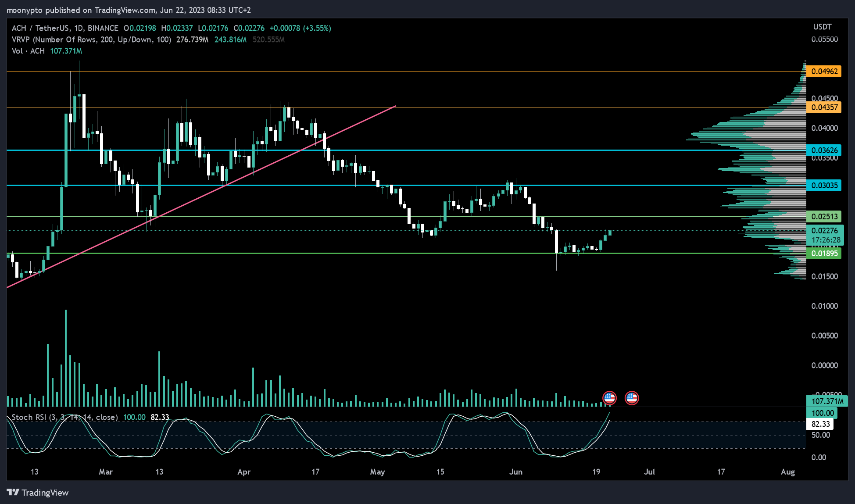Screen dimensions: 855x504
Task: Click the high value H0.02337 in legend
Action: click(177, 28)
